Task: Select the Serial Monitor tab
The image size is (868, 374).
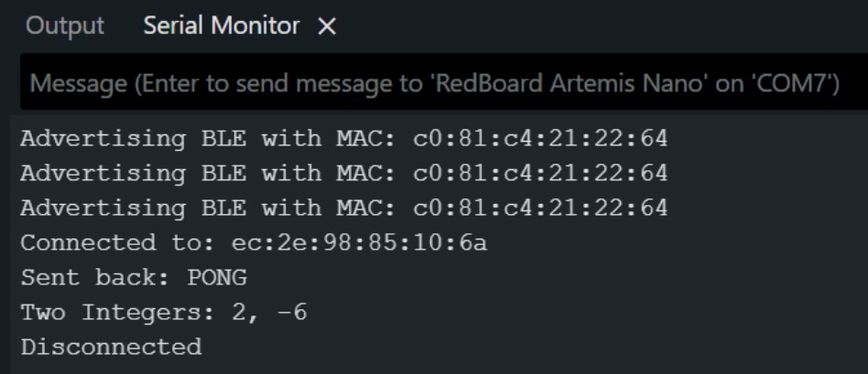Action: pyautogui.click(x=221, y=27)
